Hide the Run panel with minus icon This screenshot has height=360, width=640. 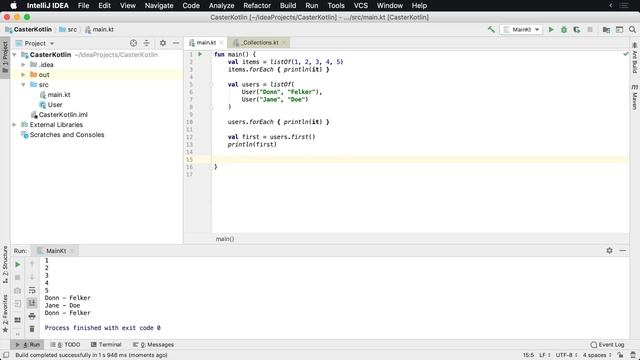[x=622, y=250]
